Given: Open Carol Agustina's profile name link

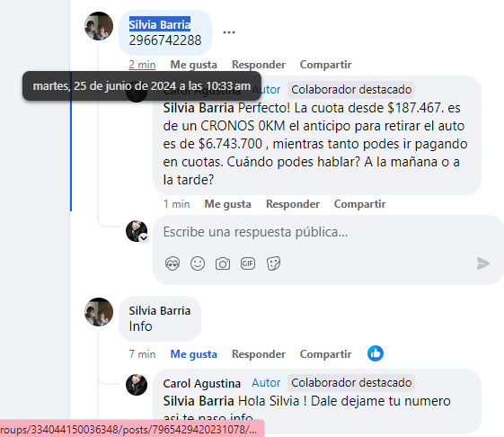Looking at the screenshot, I should pyautogui.click(x=201, y=383).
